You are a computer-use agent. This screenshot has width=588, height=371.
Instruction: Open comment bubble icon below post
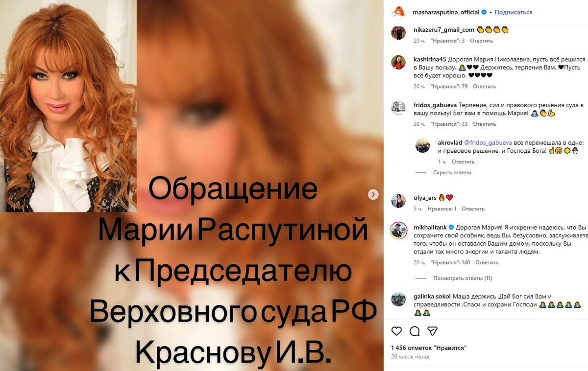415,331
